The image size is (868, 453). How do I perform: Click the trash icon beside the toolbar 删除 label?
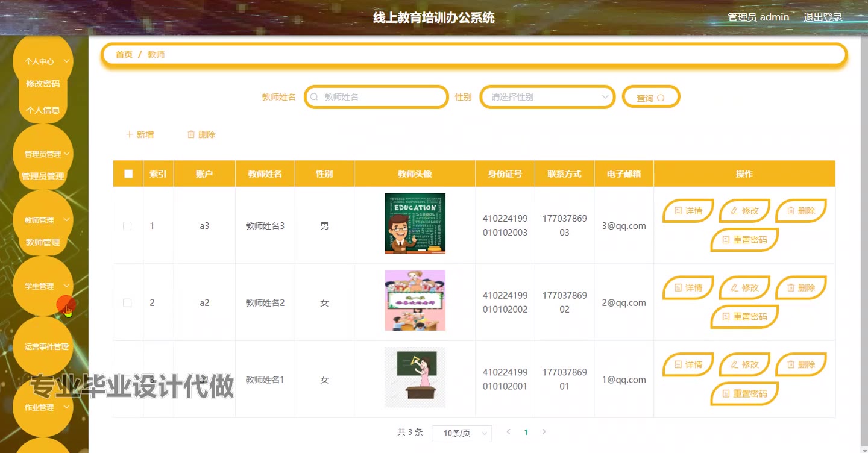(x=191, y=134)
